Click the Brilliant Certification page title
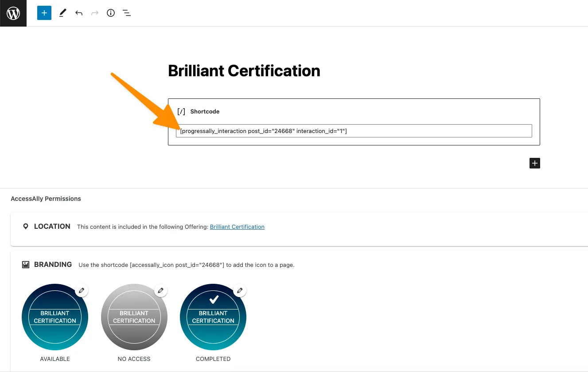Viewport: 588px width, 372px height. click(244, 71)
